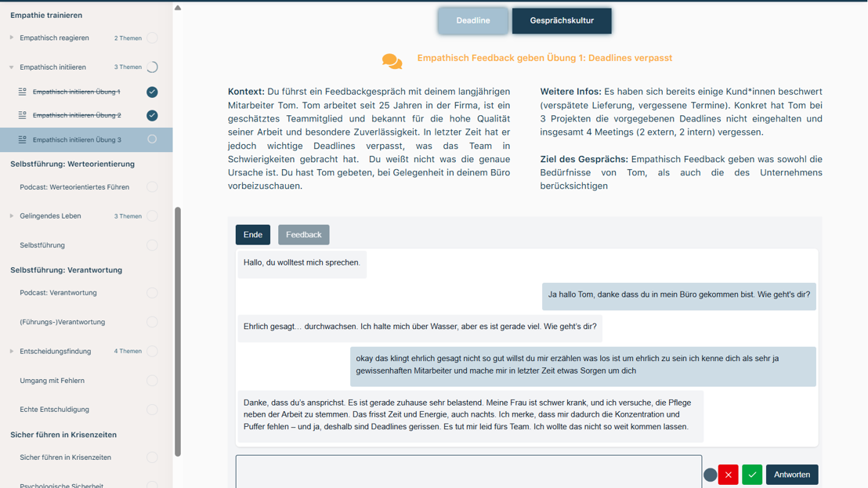
Task: Expand the Entscheidungsfindung section
Action: click(x=12, y=351)
